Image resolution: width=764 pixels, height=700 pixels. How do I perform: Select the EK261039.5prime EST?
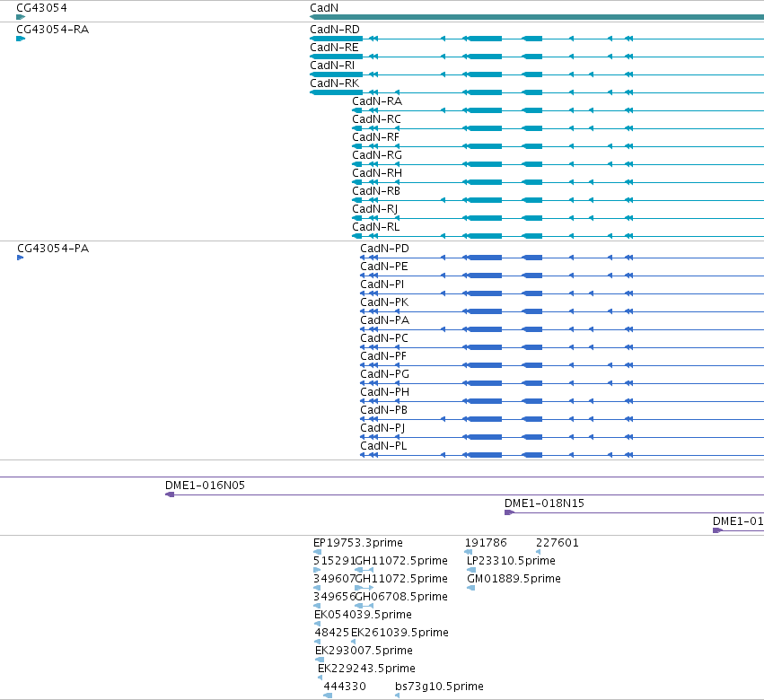pyautogui.click(x=400, y=634)
